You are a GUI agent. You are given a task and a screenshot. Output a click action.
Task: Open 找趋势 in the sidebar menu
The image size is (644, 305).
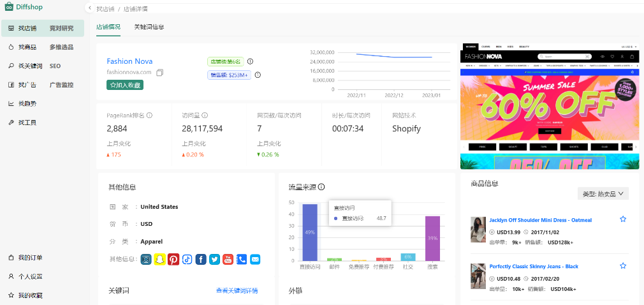(27, 103)
